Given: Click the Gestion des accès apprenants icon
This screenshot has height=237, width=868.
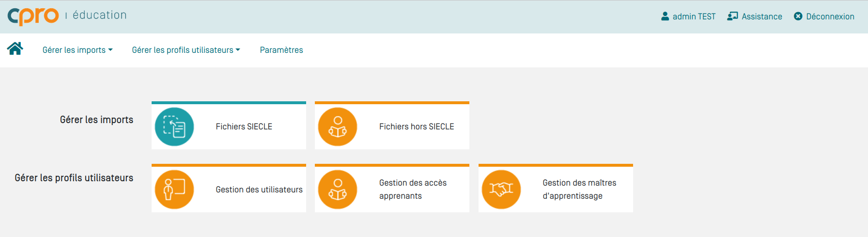Looking at the screenshot, I should coord(338,190).
